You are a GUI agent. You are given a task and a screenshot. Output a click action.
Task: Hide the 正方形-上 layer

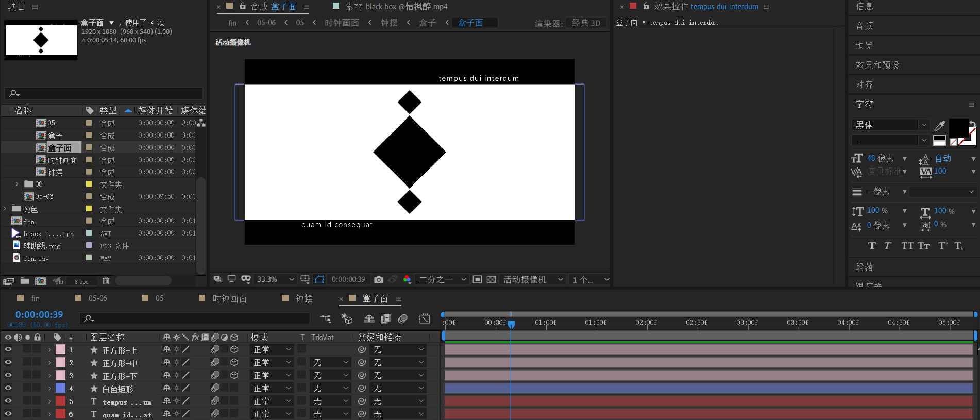[8, 349]
